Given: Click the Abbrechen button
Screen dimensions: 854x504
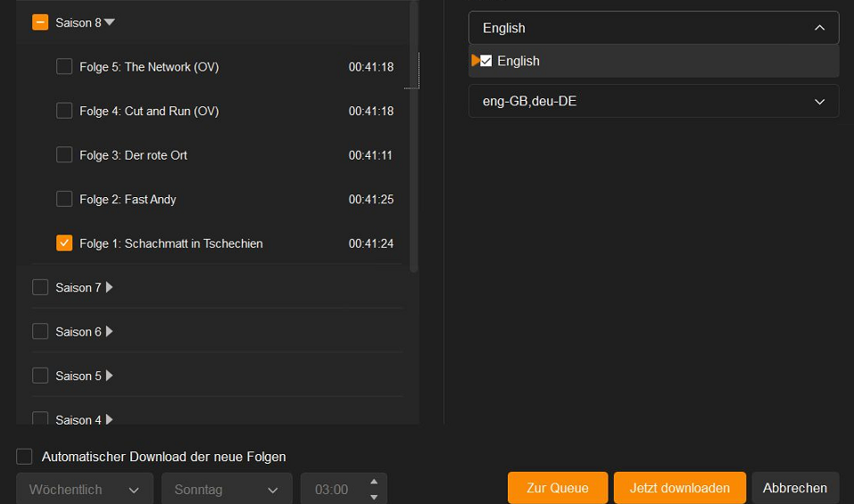Looking at the screenshot, I should (795, 488).
